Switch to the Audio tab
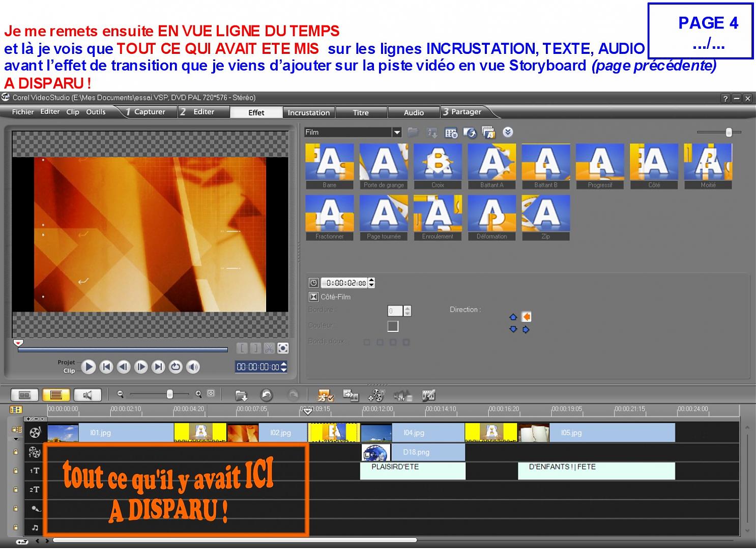The width and height of the screenshot is (756, 549). pyautogui.click(x=414, y=112)
